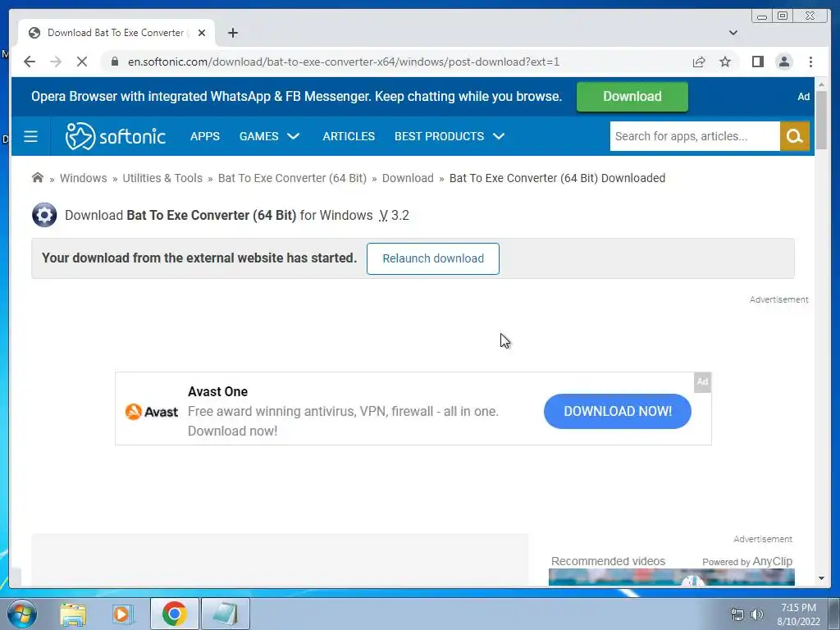Click network status tray icon
The image size is (840, 630).
coord(737,614)
